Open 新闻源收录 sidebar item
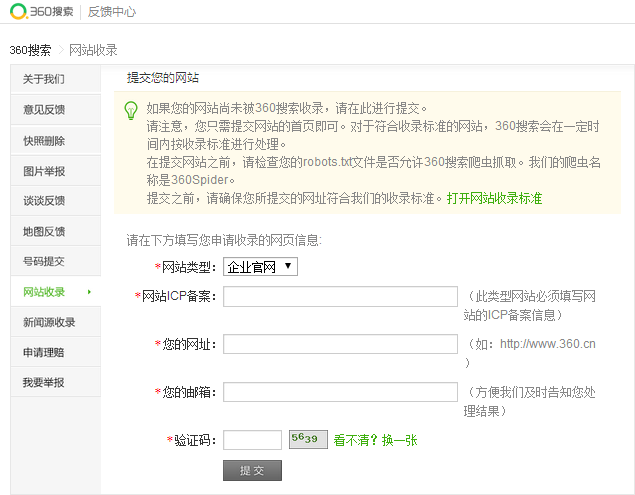Viewport: 635px width, 495px height. (55, 322)
